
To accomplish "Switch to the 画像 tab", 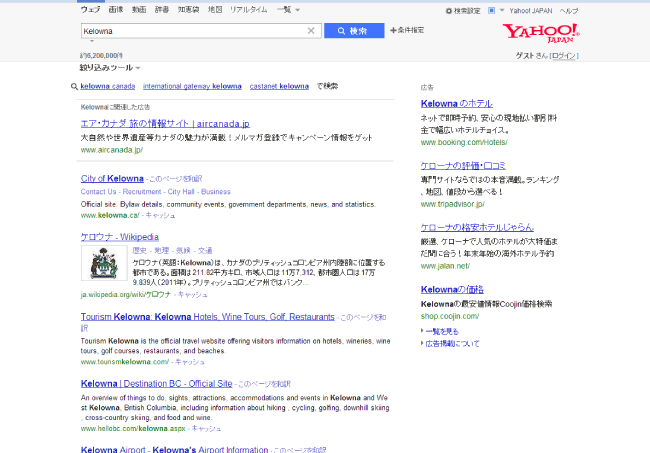I will 116,10.
